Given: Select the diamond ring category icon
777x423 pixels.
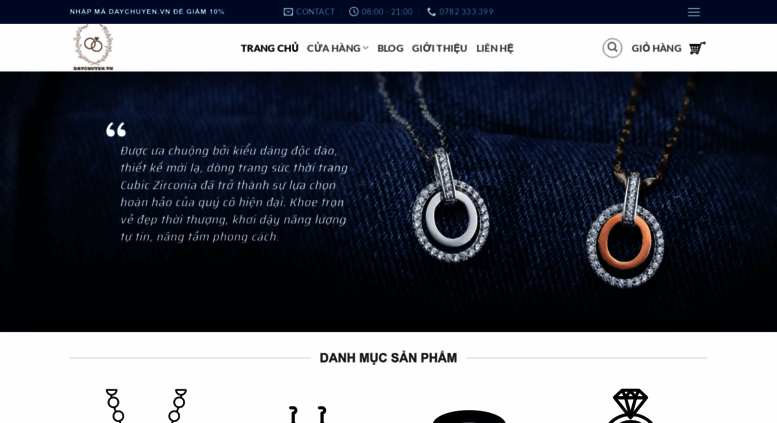Looking at the screenshot, I should [x=630, y=406].
